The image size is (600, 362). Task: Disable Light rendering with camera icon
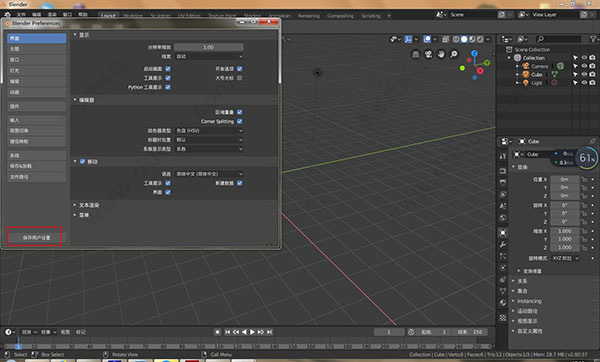point(592,83)
